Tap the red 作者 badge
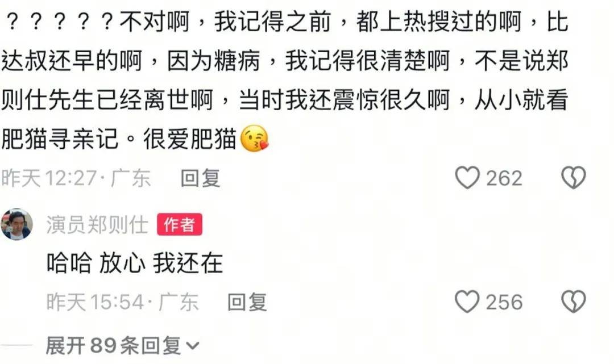614x364 pixels. click(180, 224)
